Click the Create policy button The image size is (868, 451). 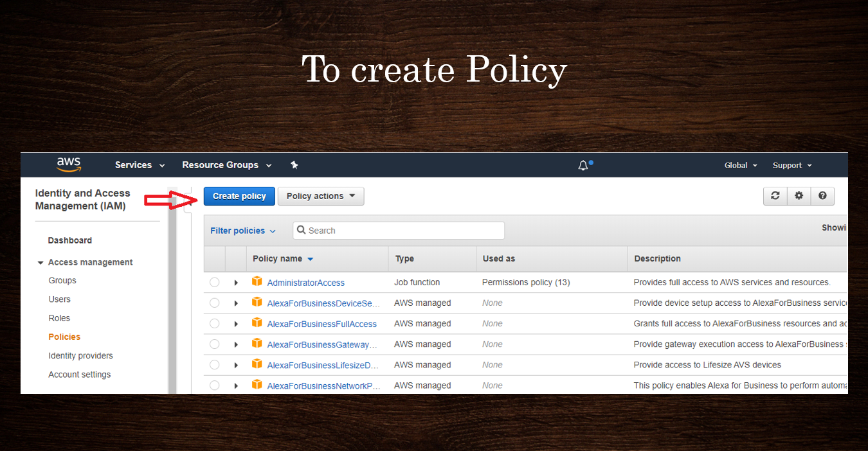coord(239,196)
